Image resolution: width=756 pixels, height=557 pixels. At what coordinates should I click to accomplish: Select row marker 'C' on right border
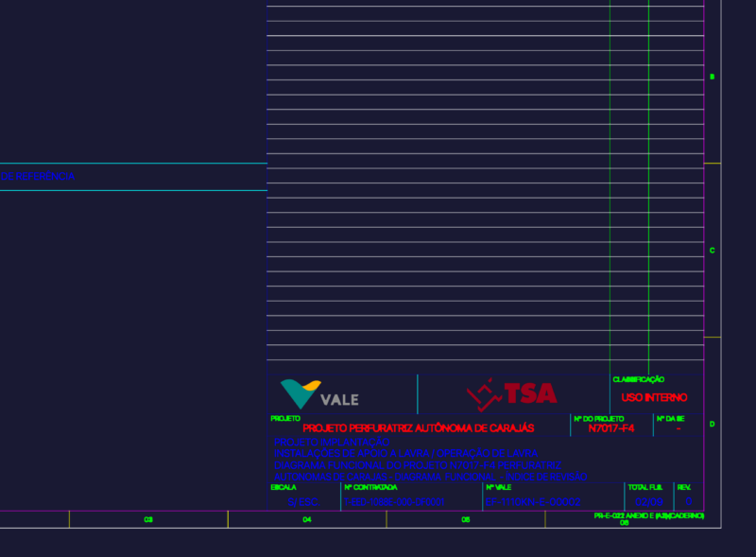pos(713,251)
